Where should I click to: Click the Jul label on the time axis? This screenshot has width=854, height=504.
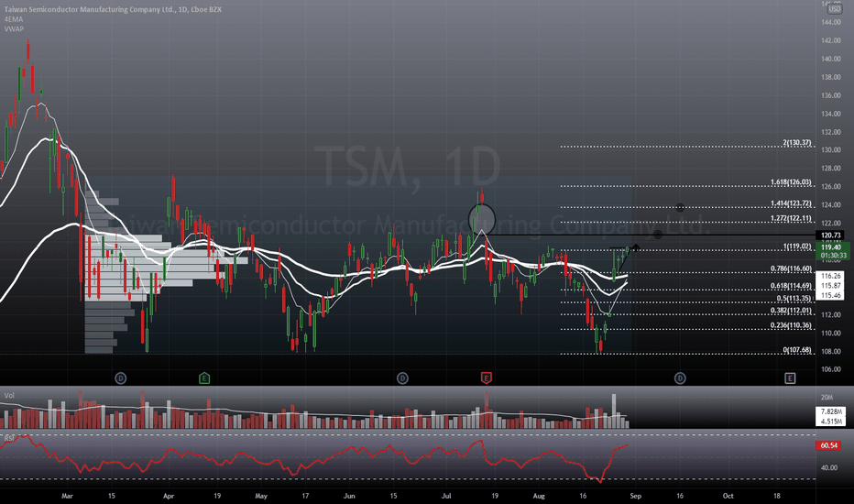click(x=446, y=496)
